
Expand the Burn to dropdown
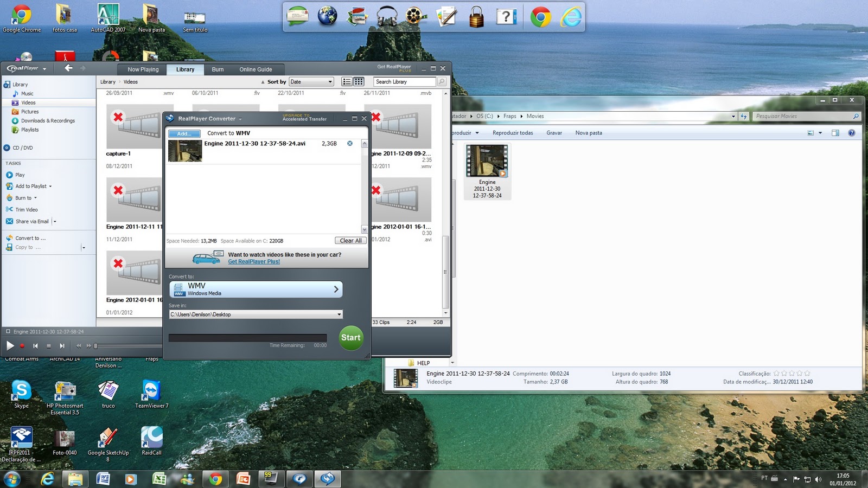click(35, 198)
